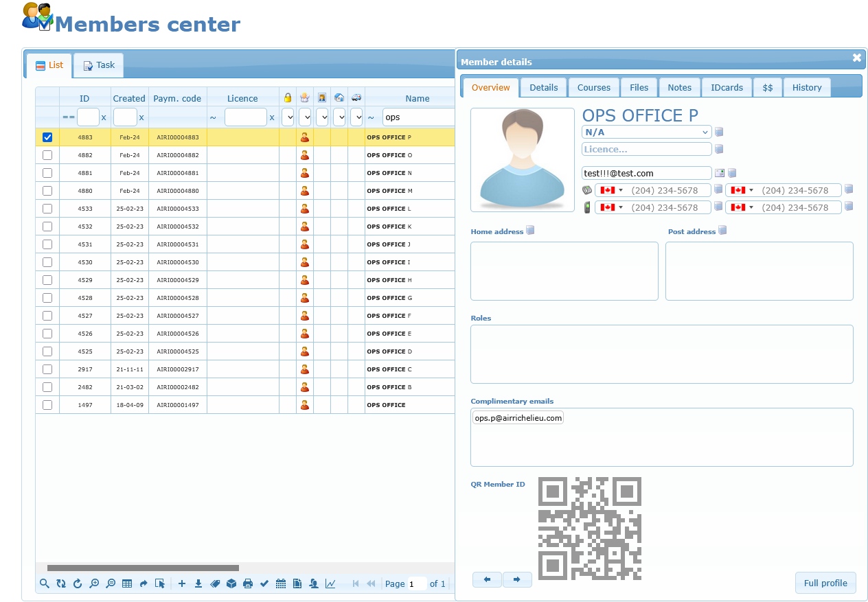Tick the checkbox for member ID 4882
Image resolution: width=868 pixels, height=602 pixels.
pos(47,155)
